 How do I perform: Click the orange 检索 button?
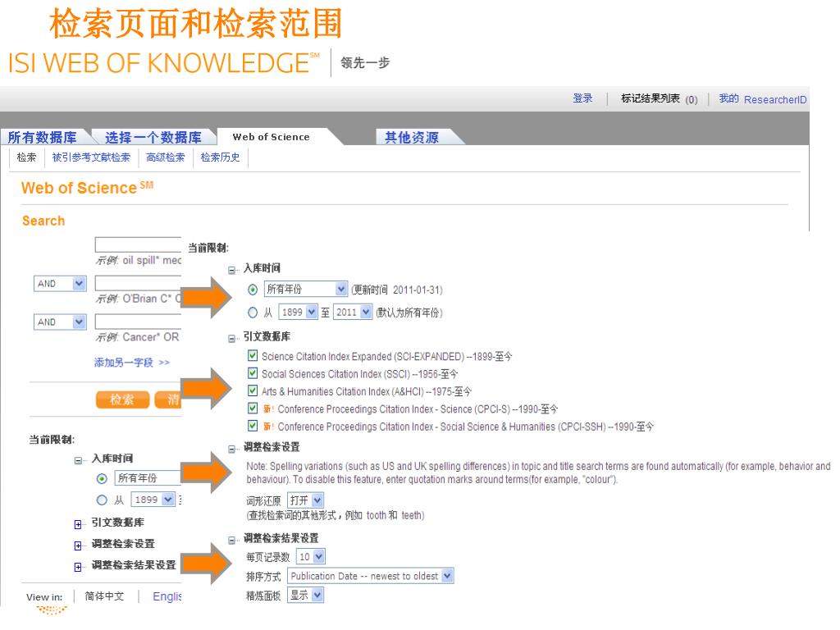tap(123, 399)
